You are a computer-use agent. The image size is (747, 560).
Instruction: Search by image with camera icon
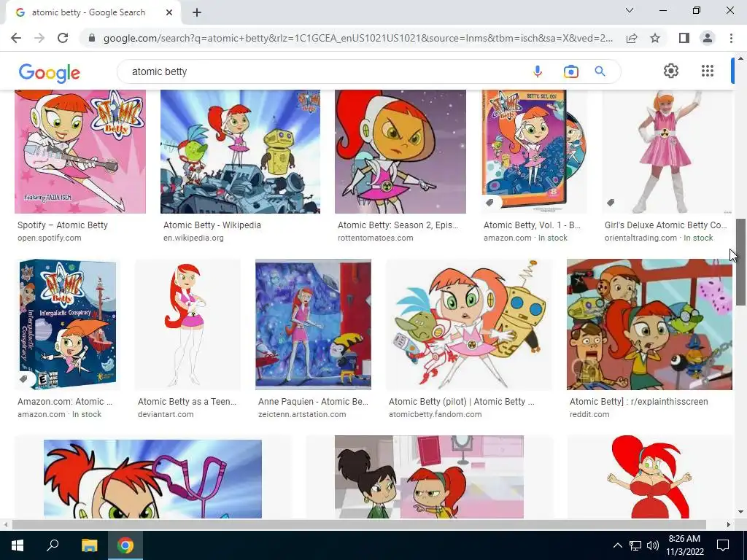click(570, 71)
